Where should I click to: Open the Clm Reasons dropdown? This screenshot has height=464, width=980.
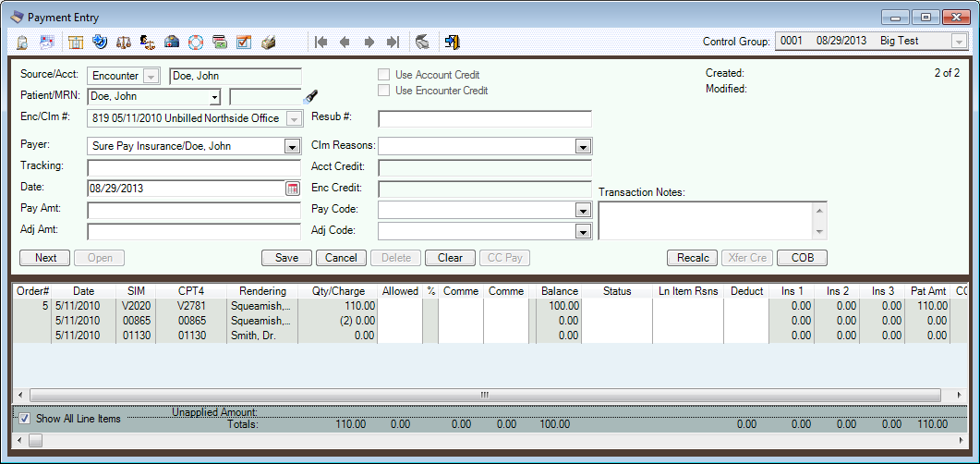(583, 146)
